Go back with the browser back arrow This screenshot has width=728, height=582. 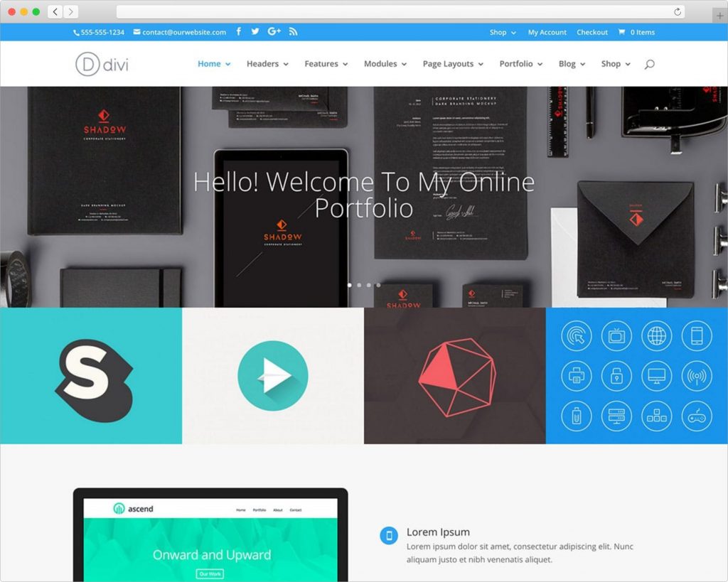(x=55, y=12)
